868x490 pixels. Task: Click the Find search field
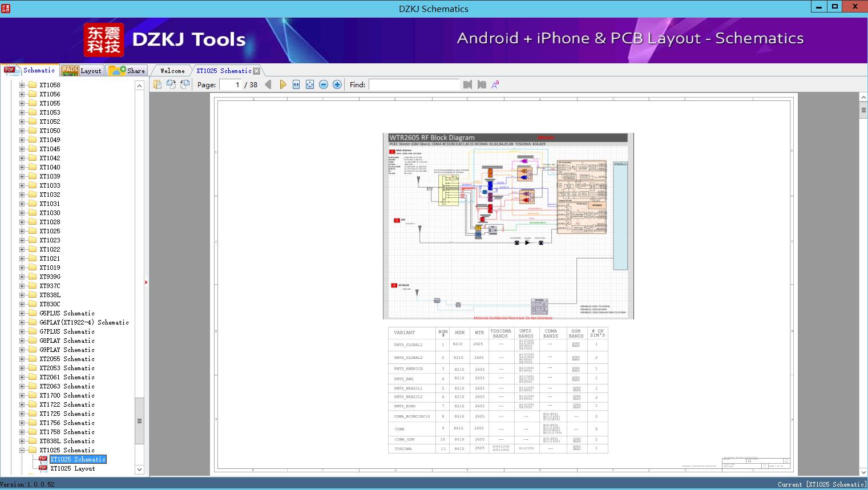(414, 84)
